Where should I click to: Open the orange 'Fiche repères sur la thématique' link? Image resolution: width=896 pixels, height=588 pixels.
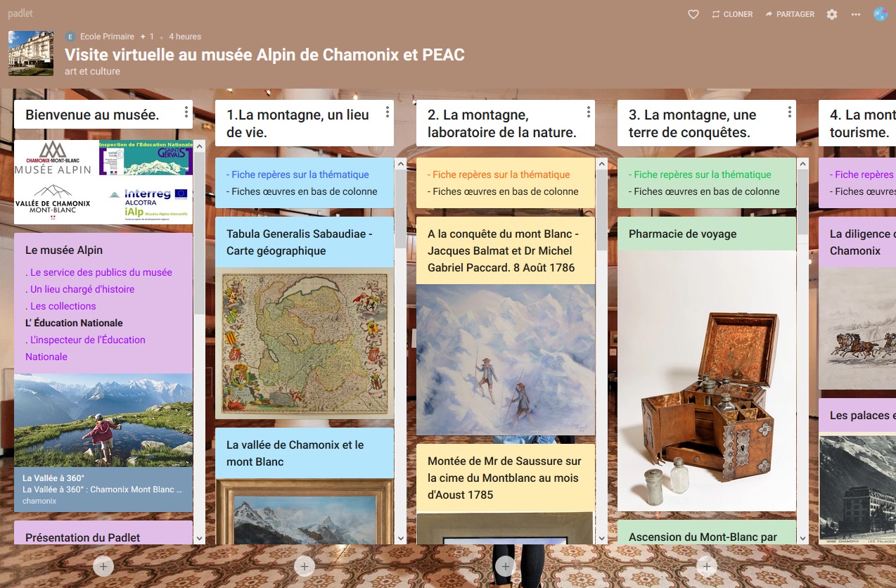click(x=501, y=174)
